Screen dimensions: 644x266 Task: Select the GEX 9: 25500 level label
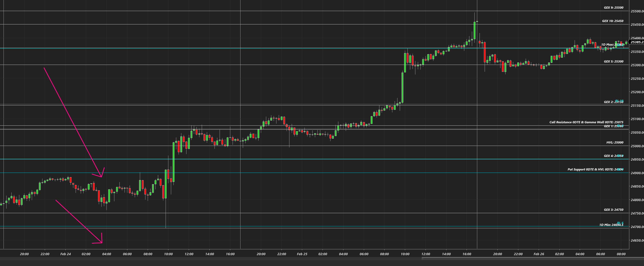614,7
